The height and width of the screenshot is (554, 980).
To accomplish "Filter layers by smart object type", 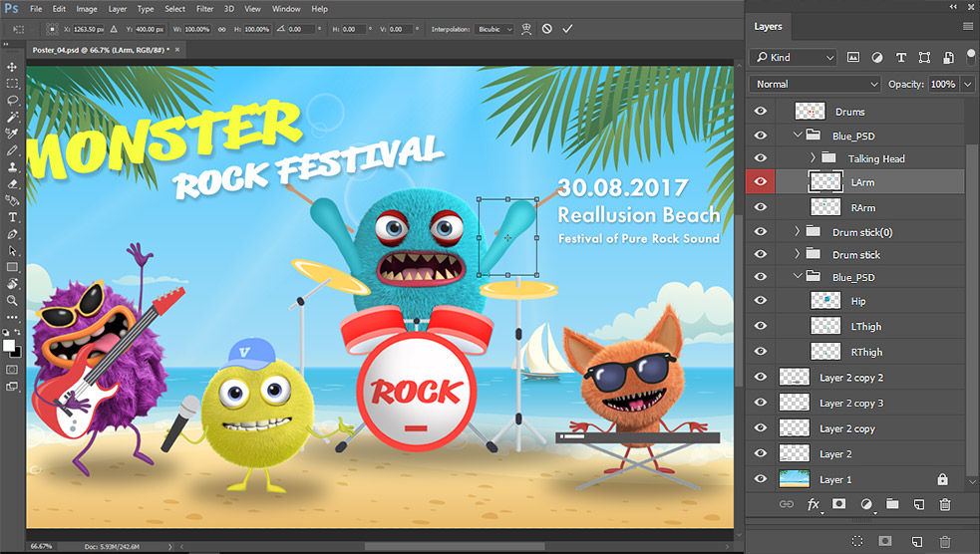I will click(948, 58).
